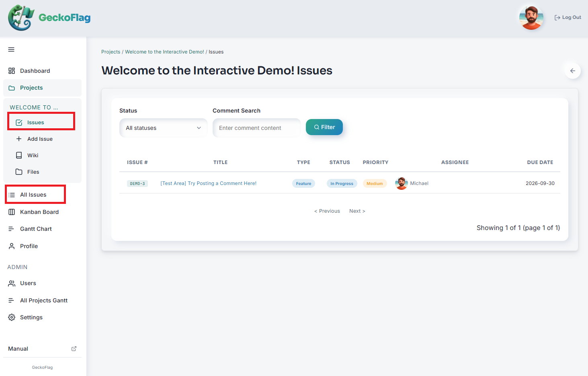Click the Dashboard grid icon
The image size is (588, 376).
(12, 71)
